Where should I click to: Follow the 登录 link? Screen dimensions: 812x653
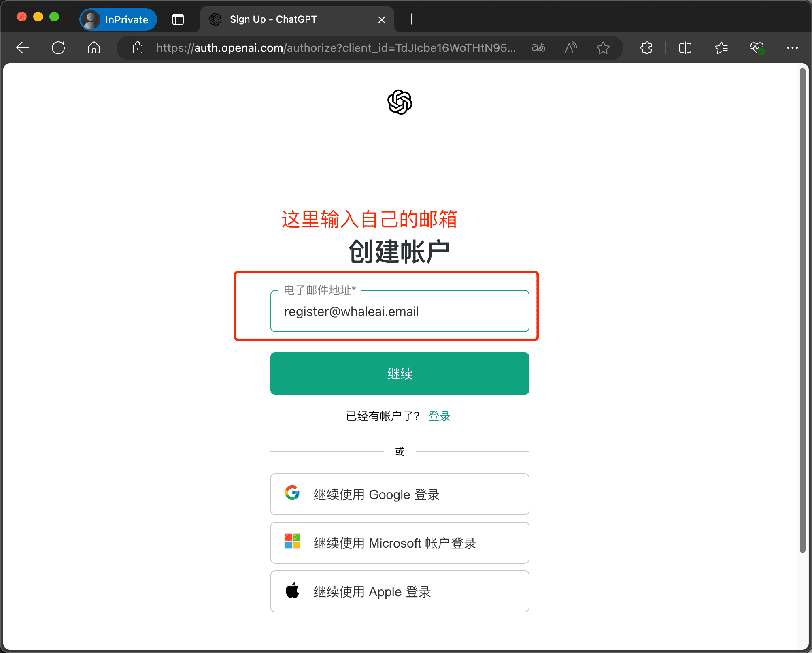pos(440,416)
